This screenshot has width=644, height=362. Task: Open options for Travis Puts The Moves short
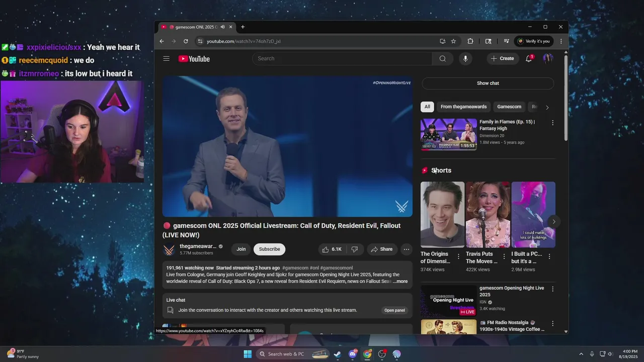point(504,256)
